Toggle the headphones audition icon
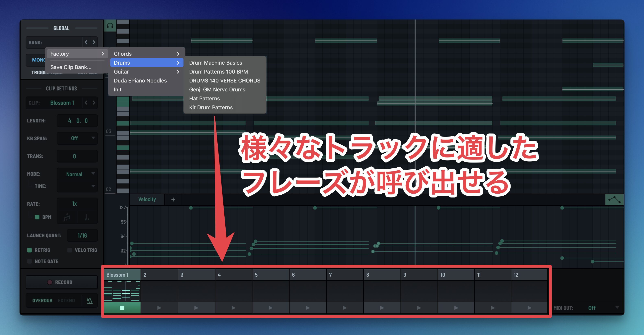This screenshot has height=335, width=644. click(110, 26)
